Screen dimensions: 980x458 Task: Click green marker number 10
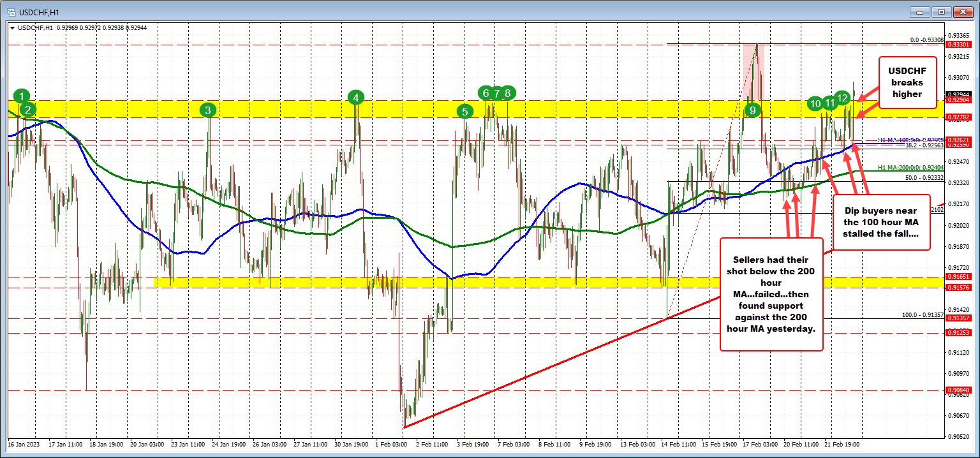point(815,103)
